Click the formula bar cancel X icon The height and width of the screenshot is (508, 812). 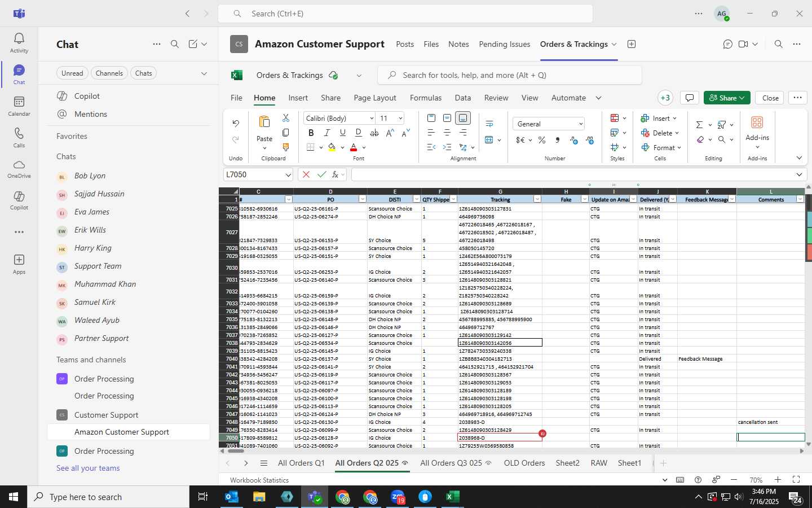pyautogui.click(x=306, y=174)
